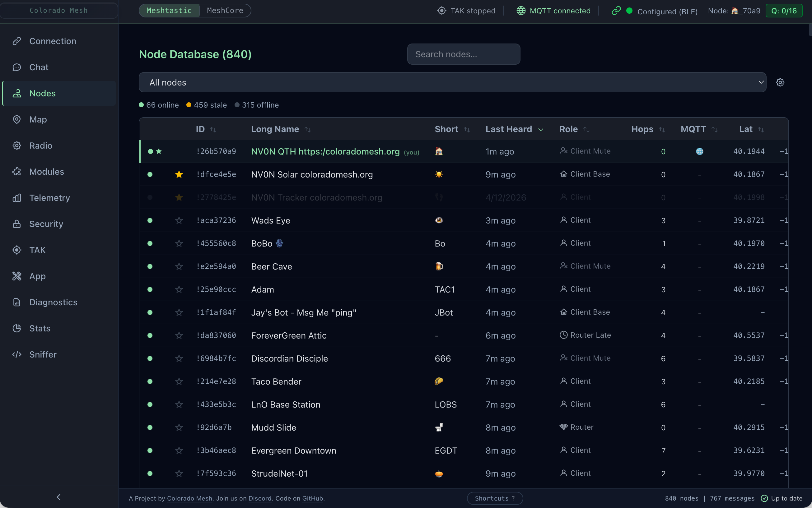The width and height of the screenshot is (812, 508).
Task: Open the Security lock icon
Action: coord(17,224)
